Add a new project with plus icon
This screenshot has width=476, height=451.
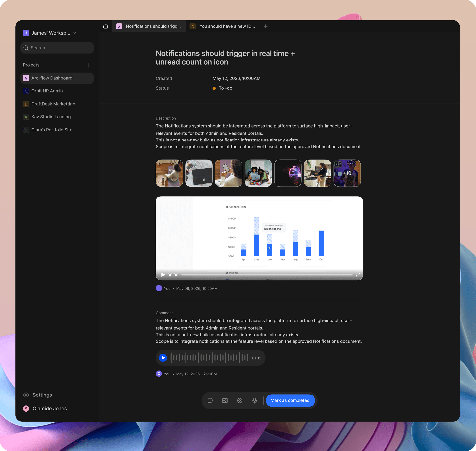(88, 65)
